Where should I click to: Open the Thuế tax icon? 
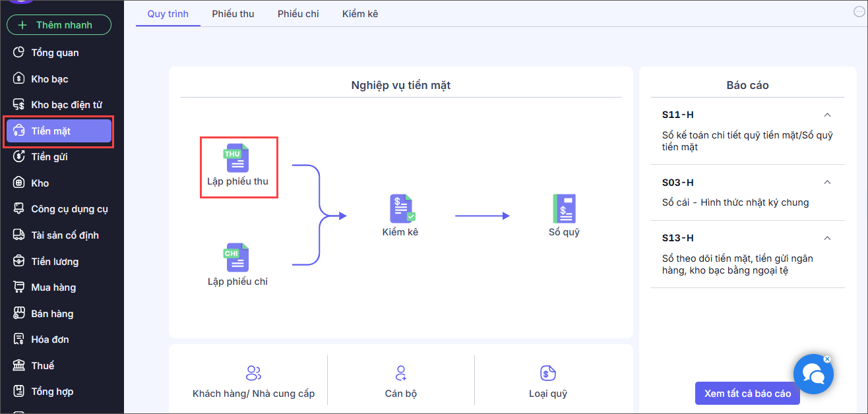(x=19, y=366)
